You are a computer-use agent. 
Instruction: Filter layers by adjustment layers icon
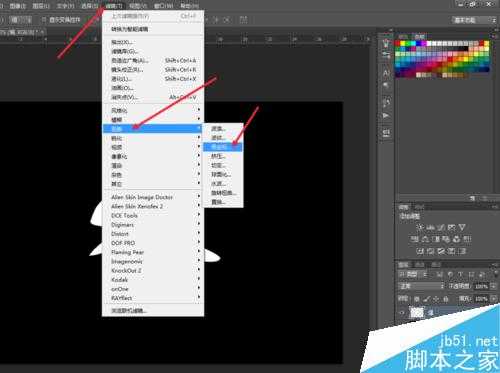(450, 275)
